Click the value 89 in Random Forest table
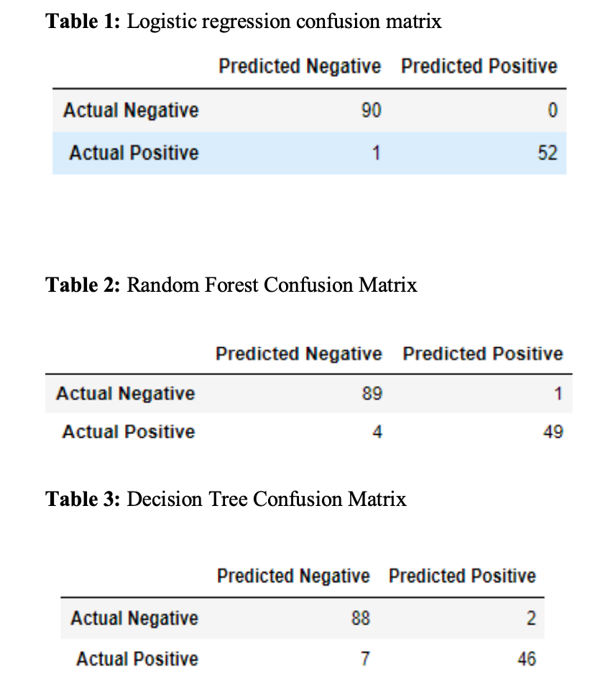Viewport: 608px width, 700px height. click(x=372, y=393)
